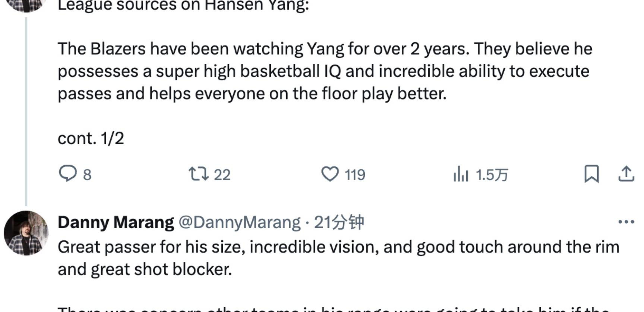Viewport: 644px width, 312px height.
Task: Click the like count 119
Action: (355, 174)
